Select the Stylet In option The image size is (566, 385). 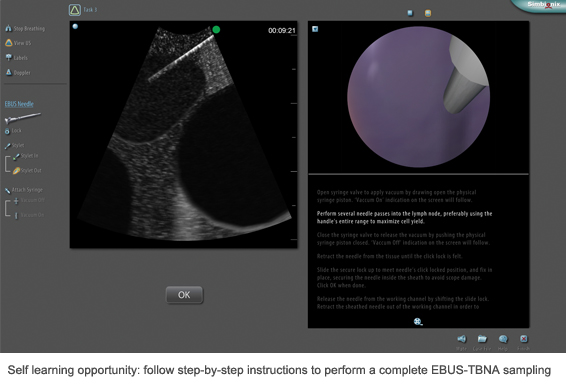(25, 156)
